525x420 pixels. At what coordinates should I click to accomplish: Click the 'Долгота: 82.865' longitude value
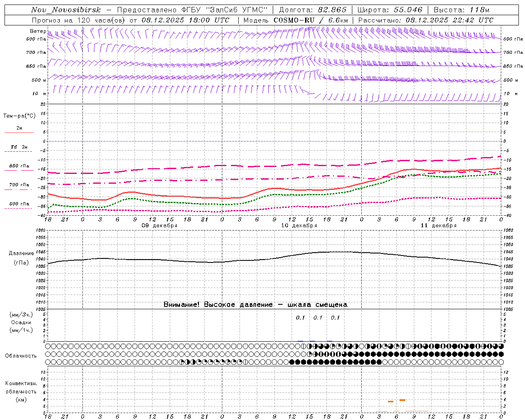pos(313,10)
